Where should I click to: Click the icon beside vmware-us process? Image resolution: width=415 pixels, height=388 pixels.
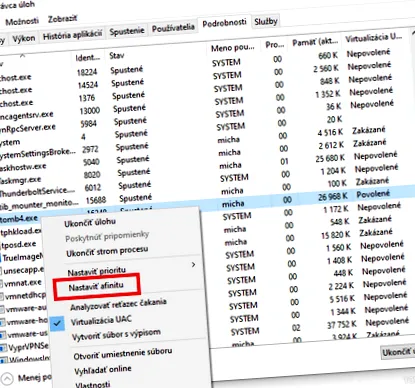[3, 335]
